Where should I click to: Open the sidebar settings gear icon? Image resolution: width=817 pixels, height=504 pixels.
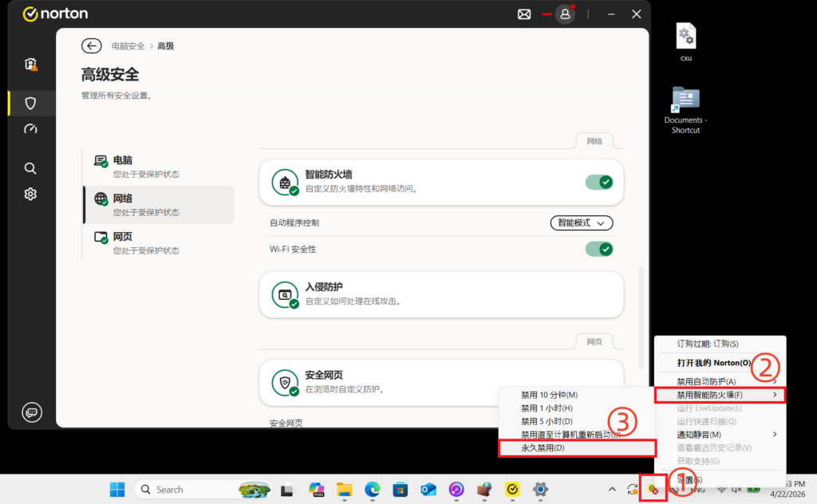click(x=30, y=194)
